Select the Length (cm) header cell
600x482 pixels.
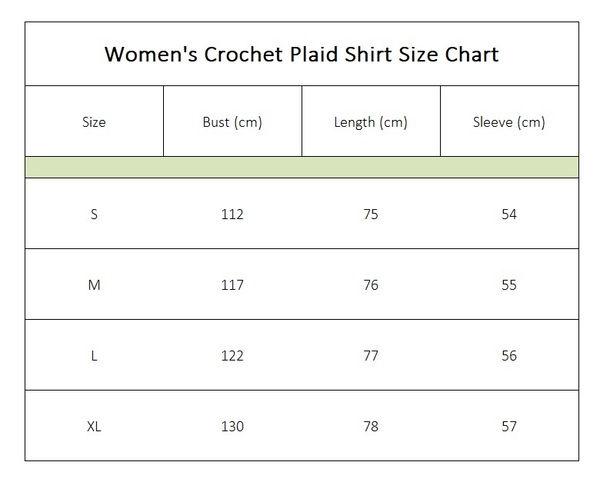coord(371,121)
